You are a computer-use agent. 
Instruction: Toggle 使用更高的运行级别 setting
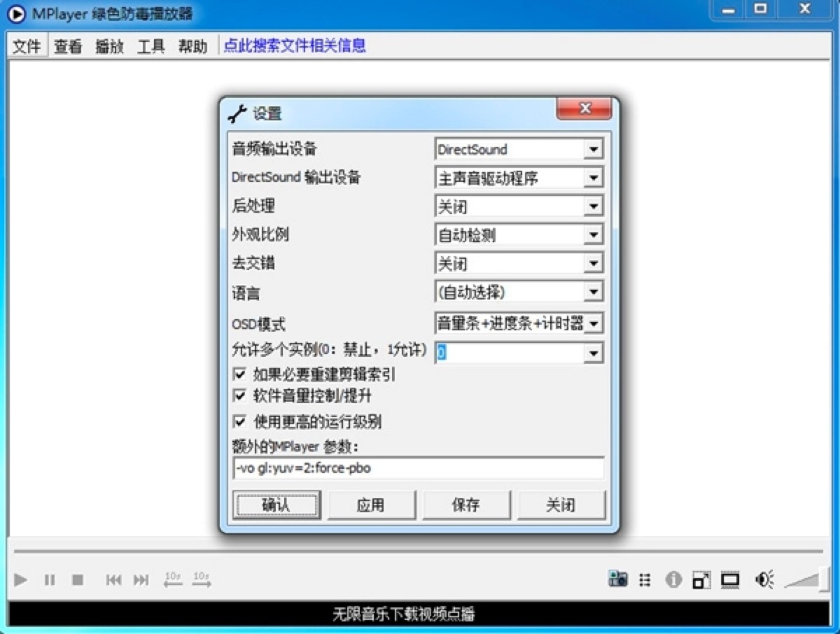(239, 420)
